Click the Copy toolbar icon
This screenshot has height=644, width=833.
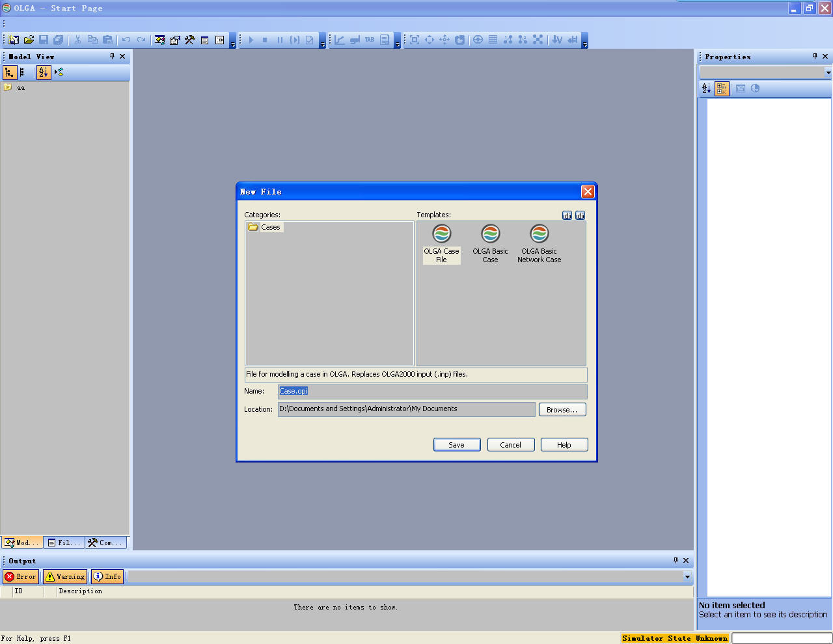click(x=92, y=40)
